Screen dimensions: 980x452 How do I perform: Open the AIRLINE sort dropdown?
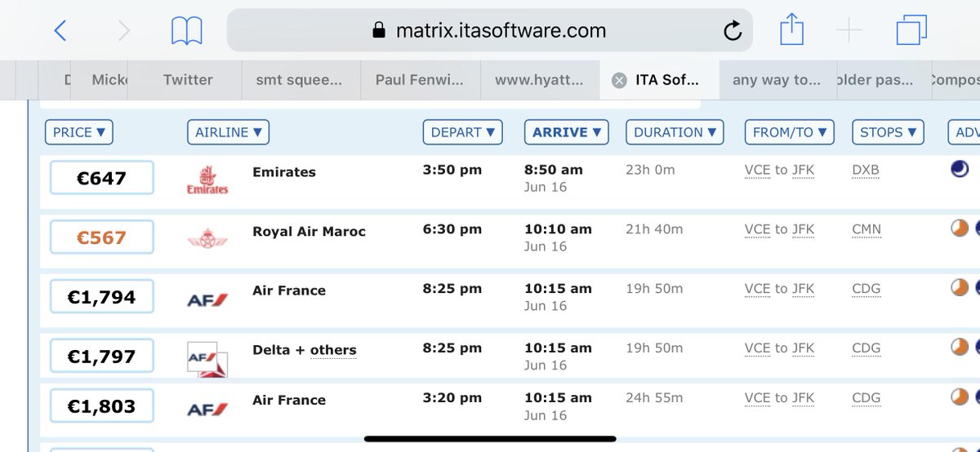(x=228, y=132)
